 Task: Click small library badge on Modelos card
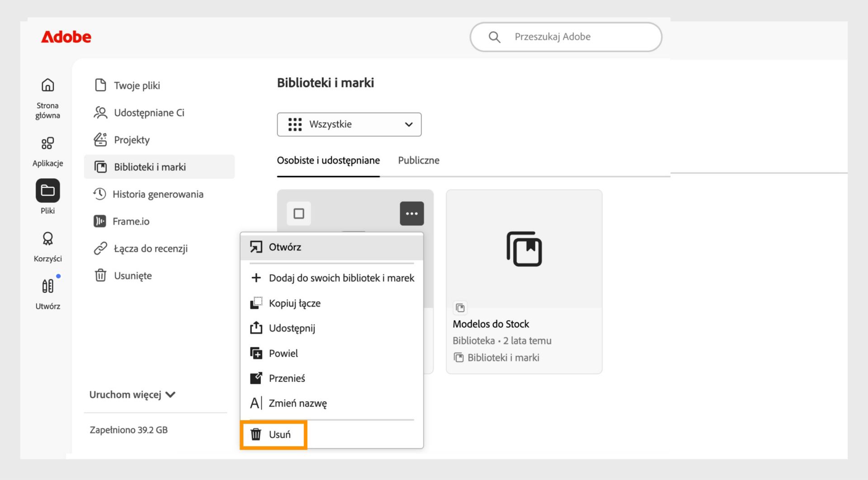click(x=460, y=308)
